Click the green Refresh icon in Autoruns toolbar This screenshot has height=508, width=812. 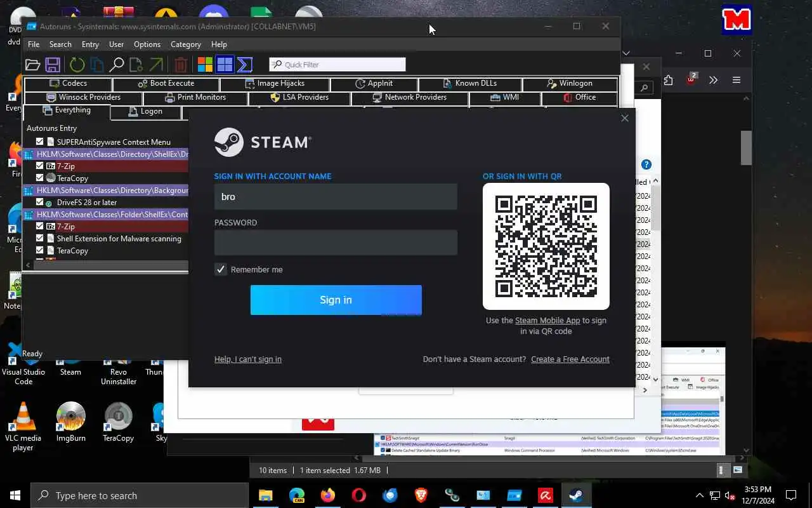click(x=77, y=65)
